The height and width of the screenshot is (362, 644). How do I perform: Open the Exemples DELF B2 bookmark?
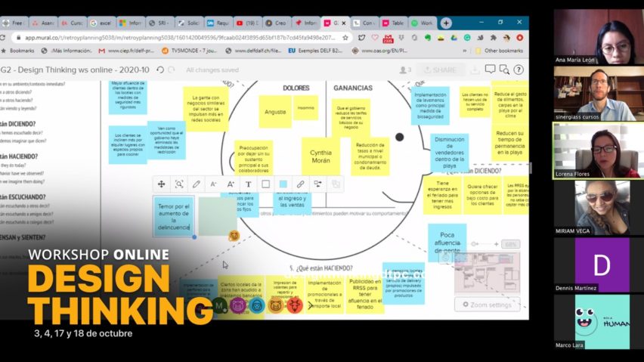coord(315,51)
